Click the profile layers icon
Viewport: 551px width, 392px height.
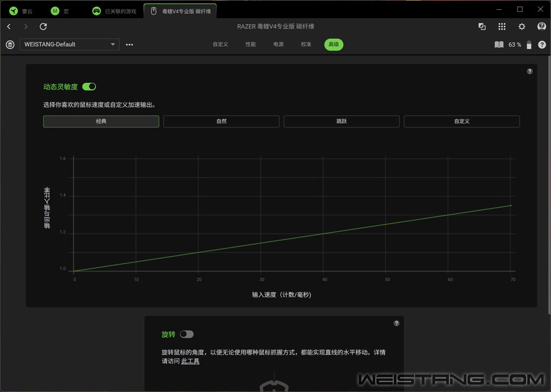(10, 45)
